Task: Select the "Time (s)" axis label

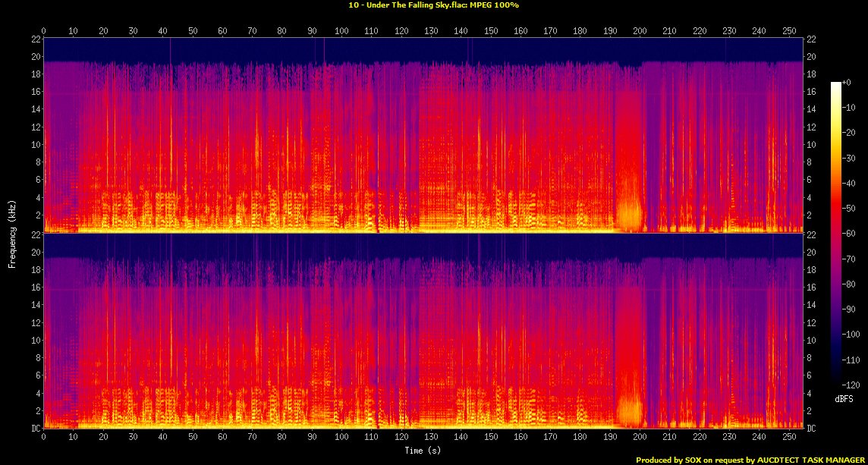Action: (423, 451)
